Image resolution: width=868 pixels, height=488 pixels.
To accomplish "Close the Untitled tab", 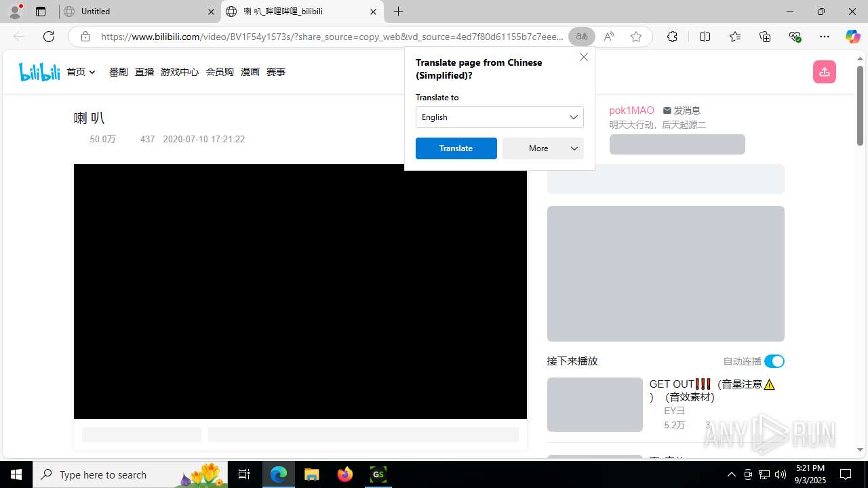I will [x=211, y=12].
